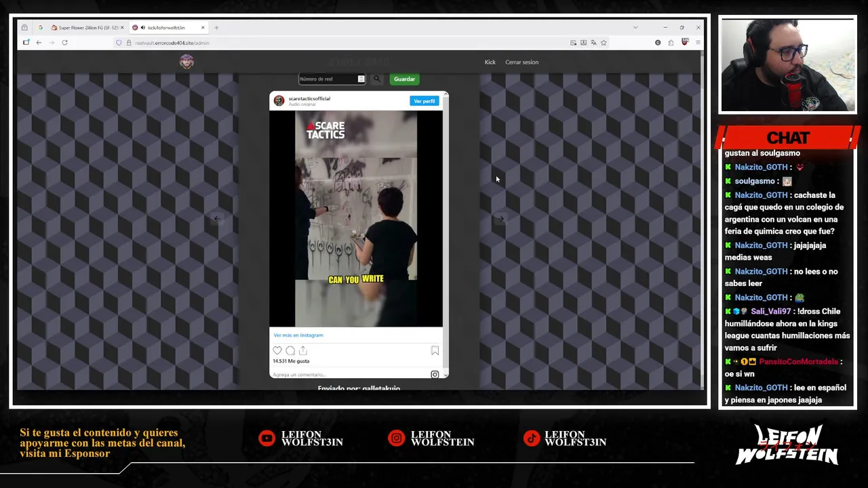Open reader view icon in address bar

(583, 43)
